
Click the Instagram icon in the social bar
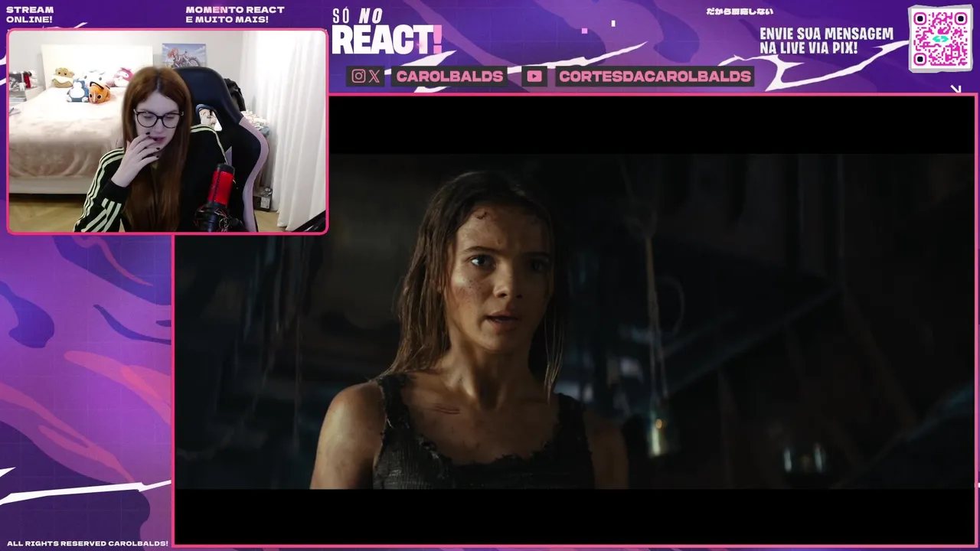[x=358, y=76]
